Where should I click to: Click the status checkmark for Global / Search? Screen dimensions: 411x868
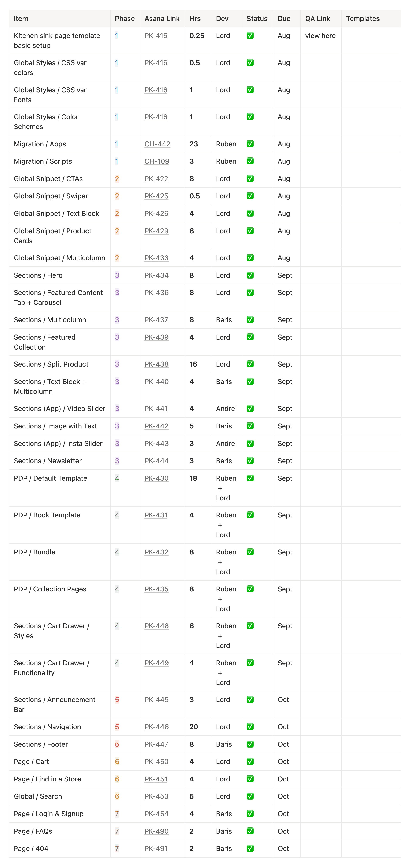coord(250,796)
